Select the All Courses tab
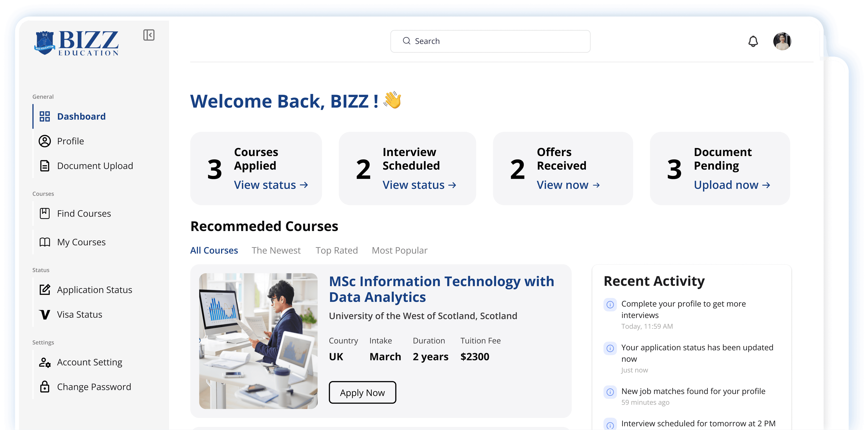868x430 pixels. [x=214, y=250]
